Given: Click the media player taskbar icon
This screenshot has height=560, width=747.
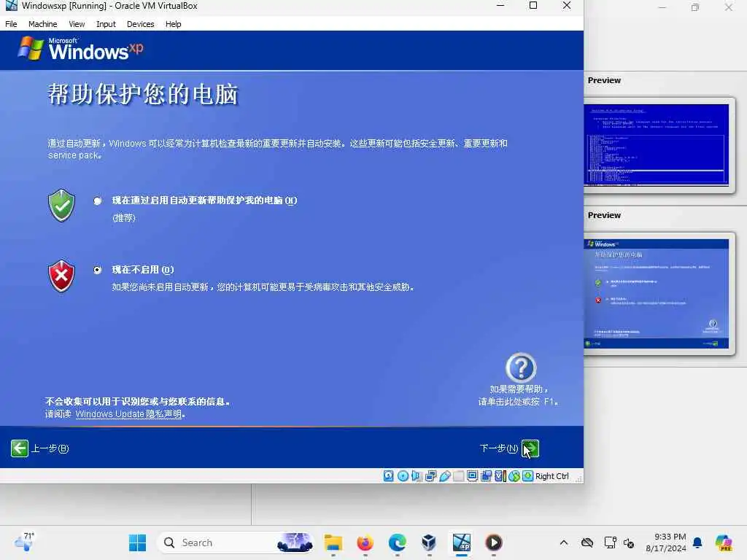Looking at the screenshot, I should [x=494, y=542].
